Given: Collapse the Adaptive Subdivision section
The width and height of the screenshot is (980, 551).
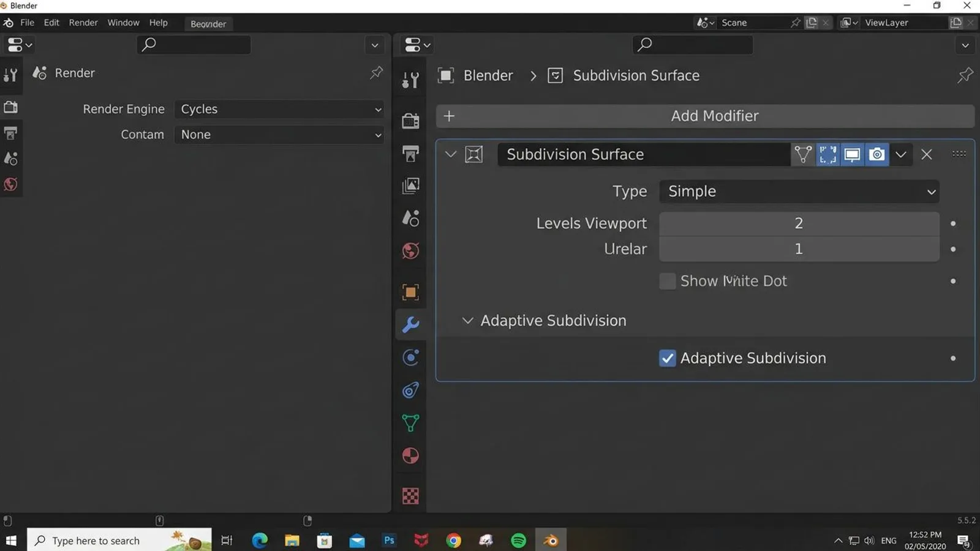Looking at the screenshot, I should tap(467, 321).
